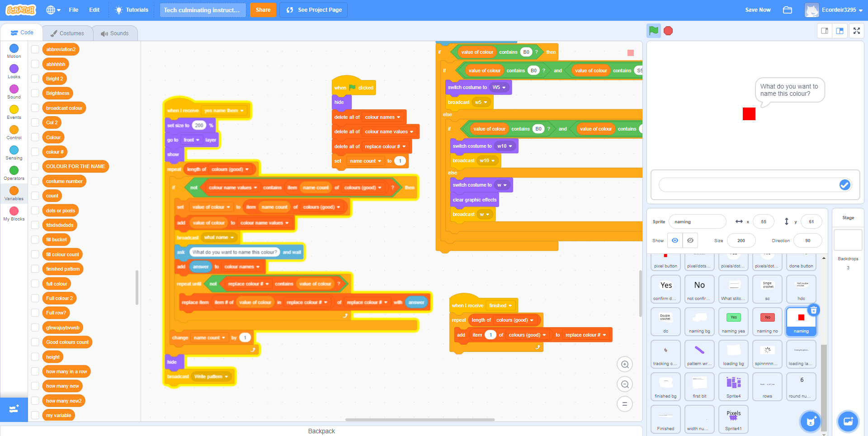Switch to large stage layout
This screenshot has height=436, width=868.
pos(840,31)
